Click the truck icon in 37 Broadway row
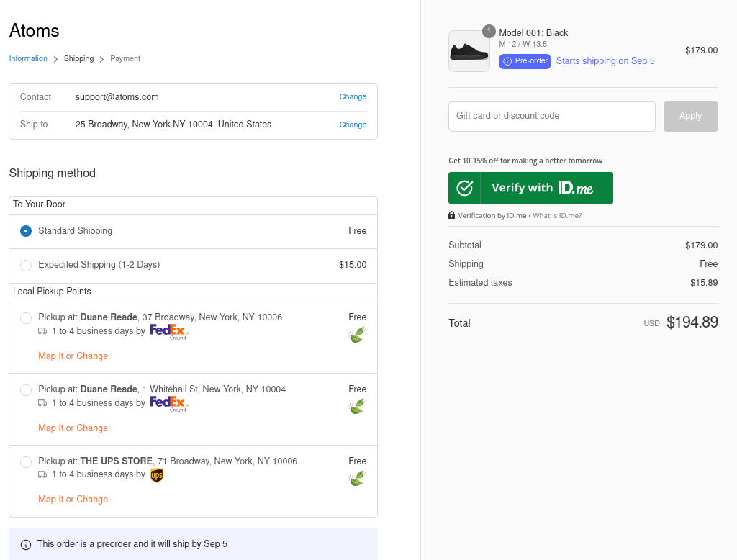Image resolution: width=737 pixels, height=560 pixels. pos(42,331)
